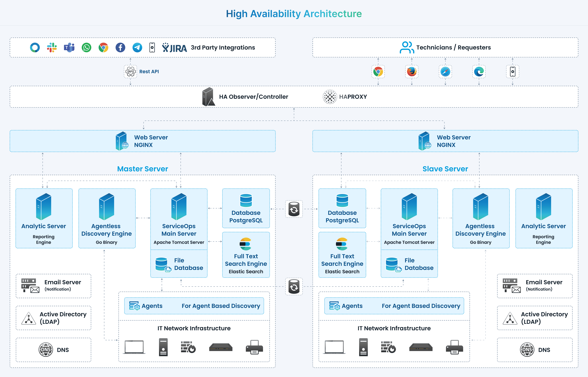Toggle the file sync icon between File Databases
This screenshot has height=377, width=588.
294,286
